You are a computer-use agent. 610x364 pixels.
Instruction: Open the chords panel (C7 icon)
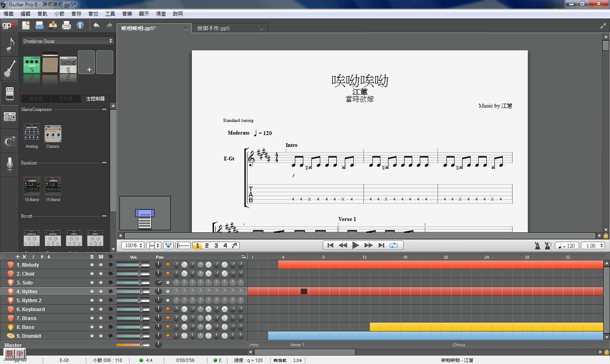click(x=9, y=141)
